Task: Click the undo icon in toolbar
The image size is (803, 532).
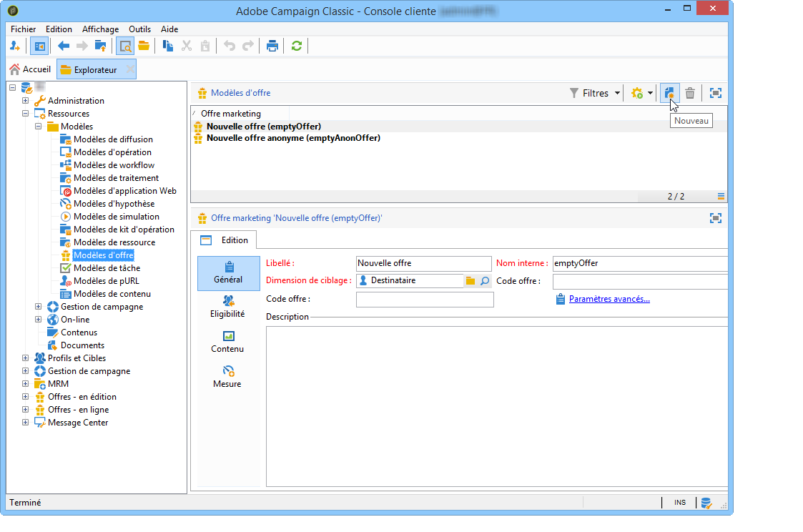Action: [x=230, y=46]
